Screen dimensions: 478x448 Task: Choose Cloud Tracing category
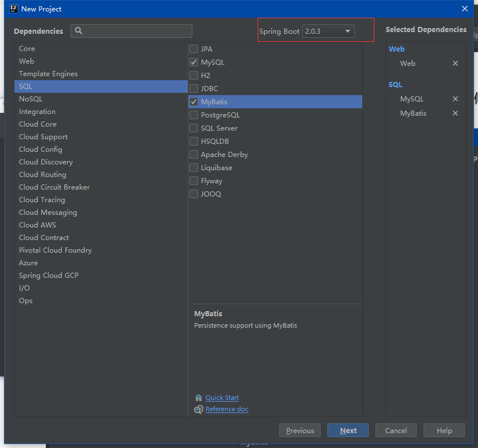pyautogui.click(x=101, y=199)
